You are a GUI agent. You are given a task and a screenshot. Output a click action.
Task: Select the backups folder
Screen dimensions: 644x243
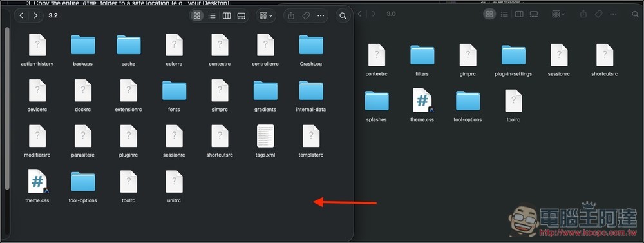(82, 50)
